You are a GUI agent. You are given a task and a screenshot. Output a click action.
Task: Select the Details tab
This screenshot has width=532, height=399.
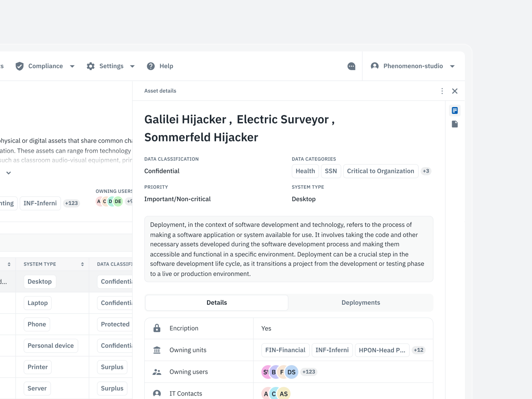[216, 303]
